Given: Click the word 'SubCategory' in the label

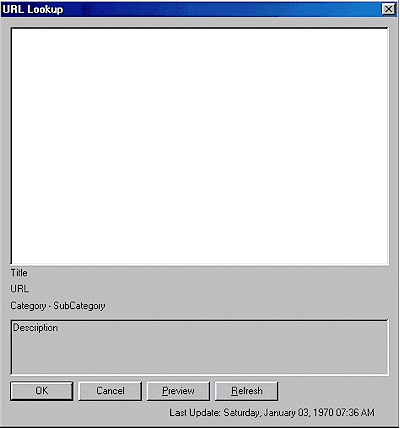Looking at the screenshot, I should [79, 306].
